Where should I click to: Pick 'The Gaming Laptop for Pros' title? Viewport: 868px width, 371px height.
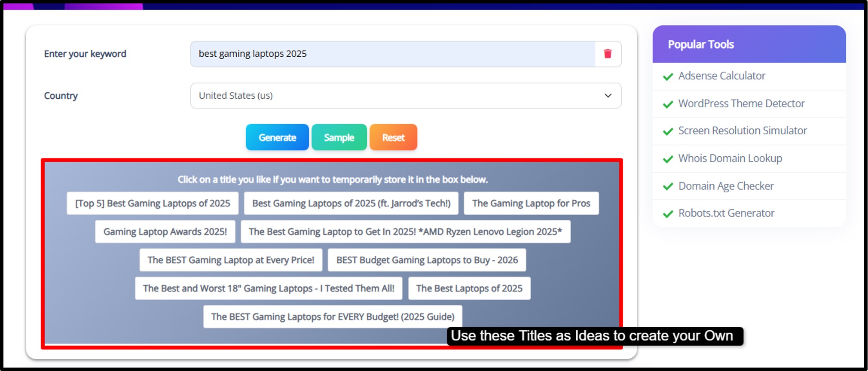click(x=531, y=203)
